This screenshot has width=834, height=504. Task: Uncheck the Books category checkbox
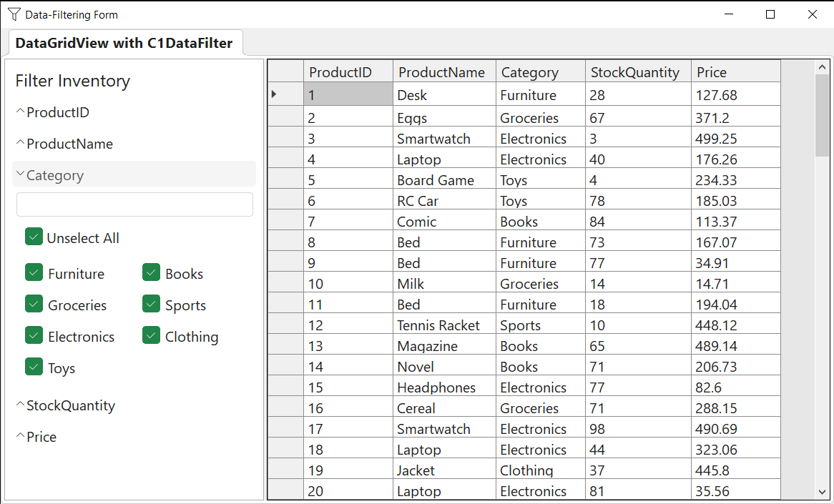pyautogui.click(x=151, y=273)
